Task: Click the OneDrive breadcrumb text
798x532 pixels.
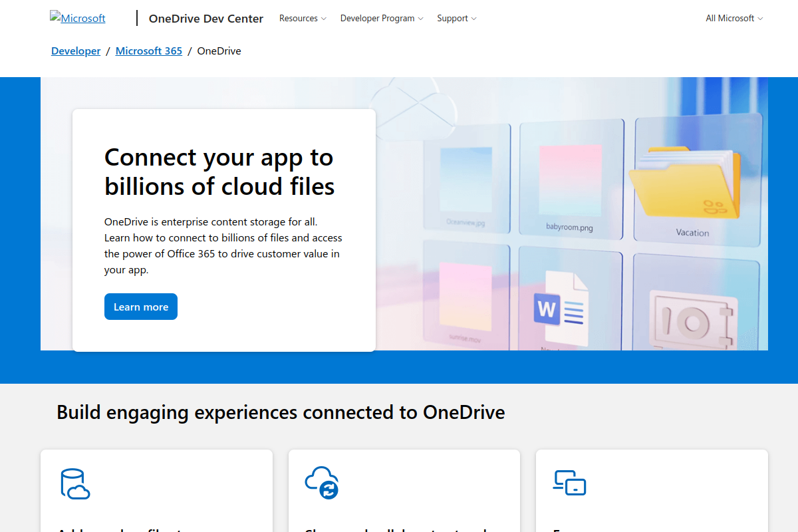Action: [219, 51]
